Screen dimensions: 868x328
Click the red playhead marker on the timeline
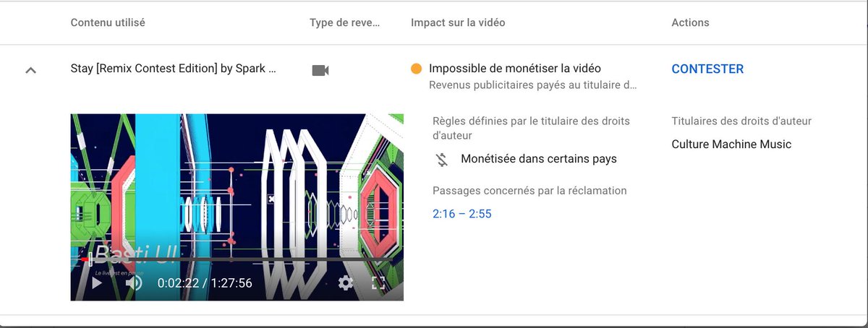tap(86, 259)
